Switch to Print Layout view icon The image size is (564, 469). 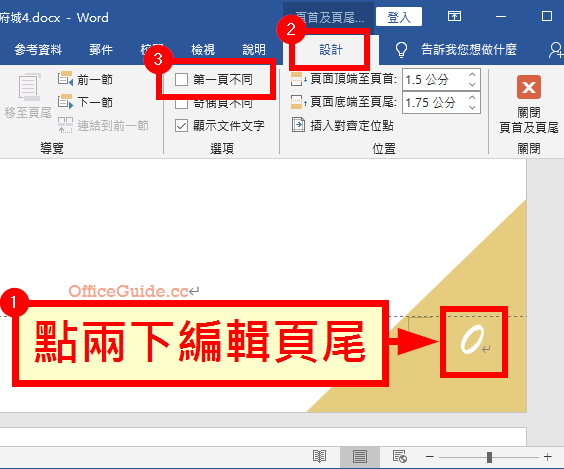click(x=360, y=457)
